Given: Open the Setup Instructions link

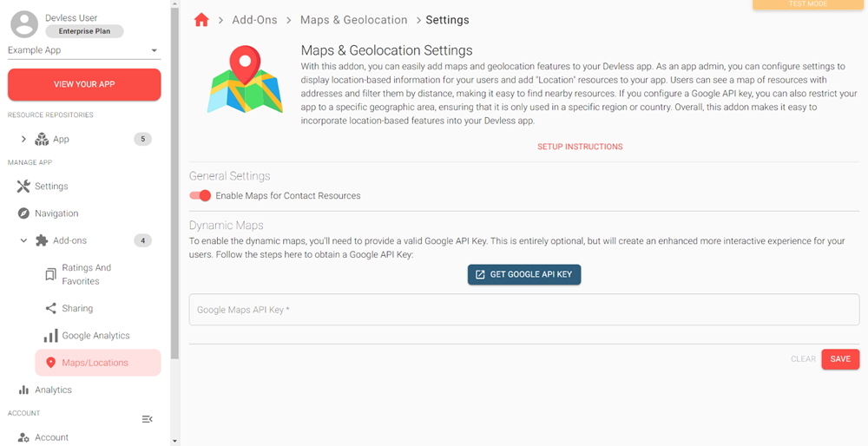Looking at the screenshot, I should 580,147.
